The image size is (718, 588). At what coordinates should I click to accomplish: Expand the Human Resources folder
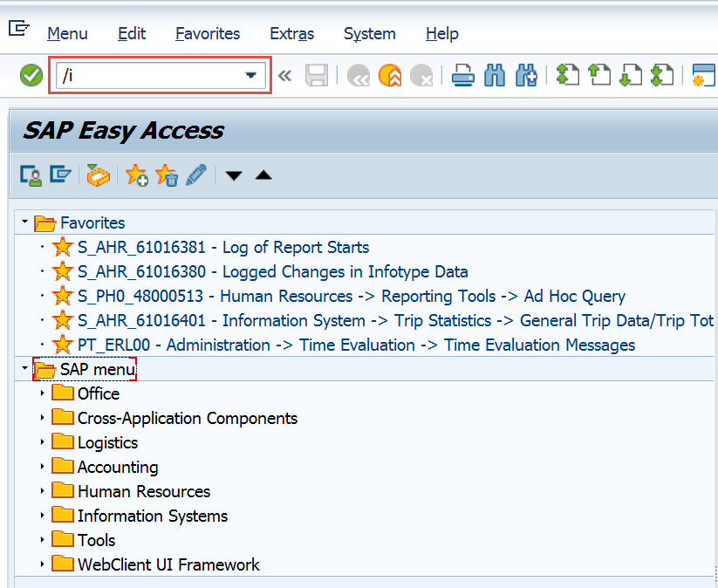point(42,491)
